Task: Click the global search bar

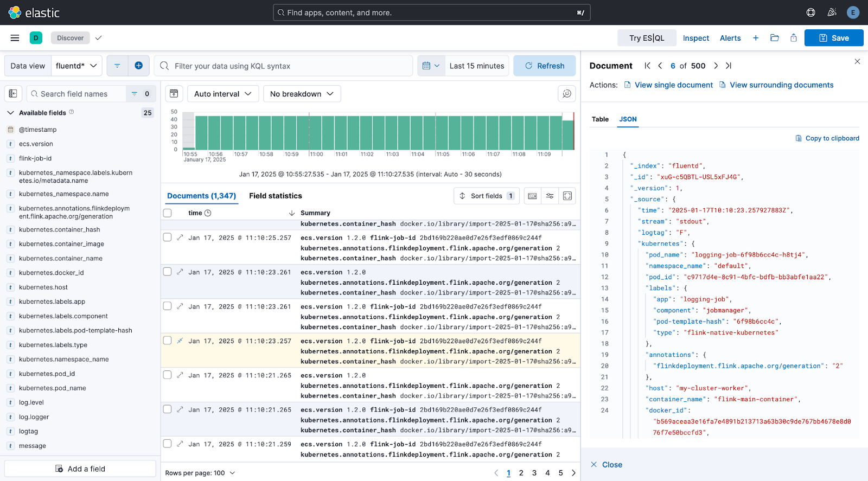Action: pos(432,12)
